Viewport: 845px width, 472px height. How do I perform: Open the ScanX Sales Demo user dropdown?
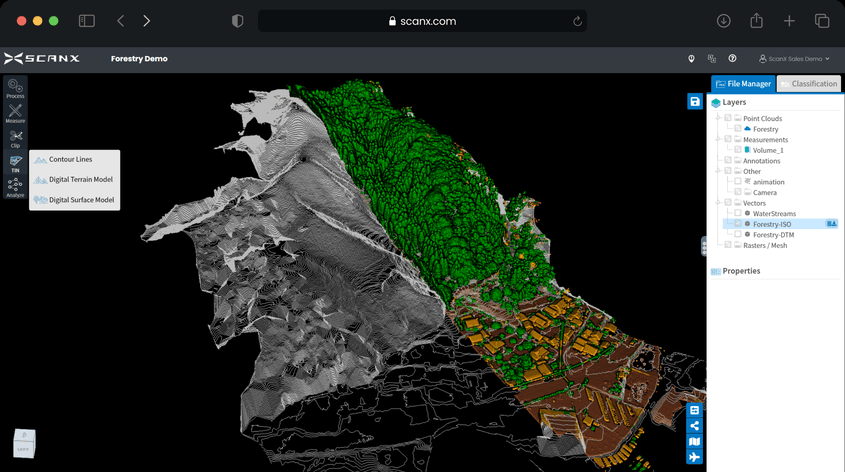[794, 59]
